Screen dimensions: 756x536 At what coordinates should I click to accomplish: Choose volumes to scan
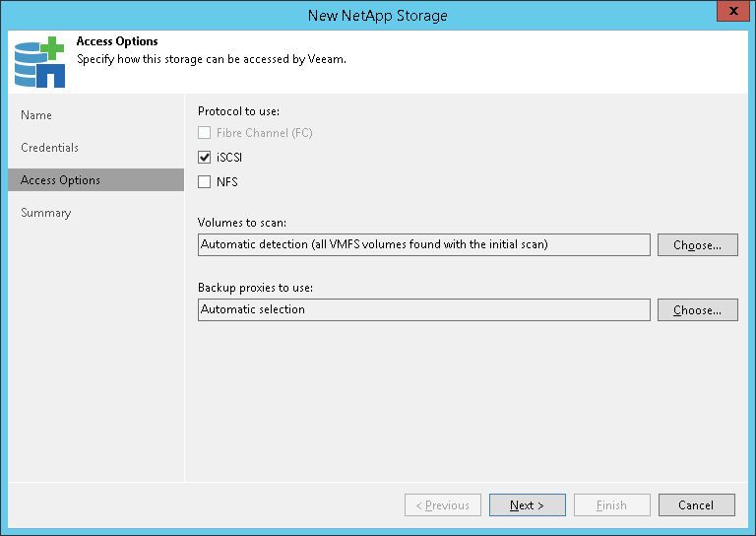point(697,245)
